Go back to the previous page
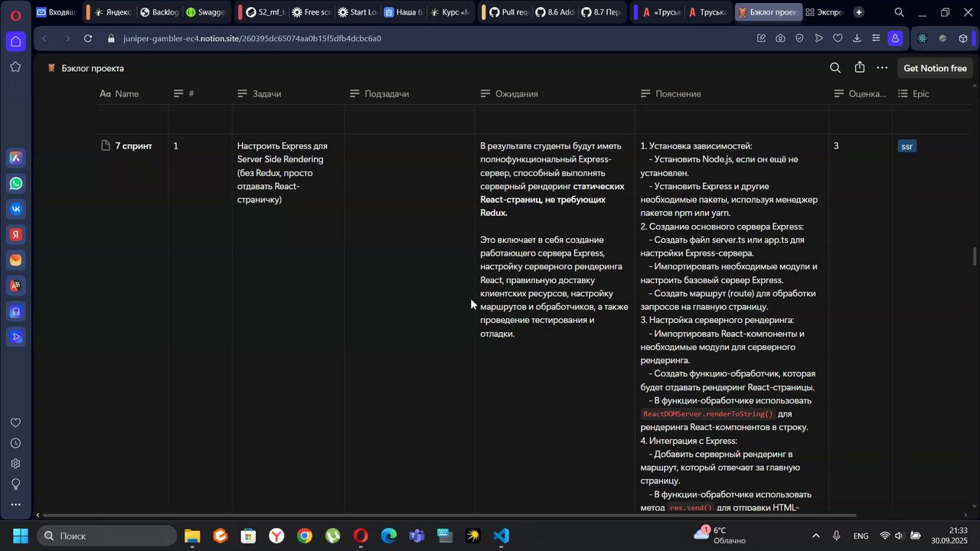The height and width of the screenshot is (551, 980). pos(45,38)
